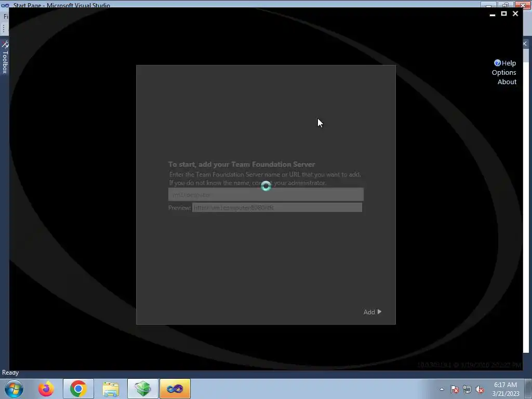Open File Explorer from the taskbar
Image resolution: width=532 pixels, height=399 pixels.
click(x=111, y=389)
